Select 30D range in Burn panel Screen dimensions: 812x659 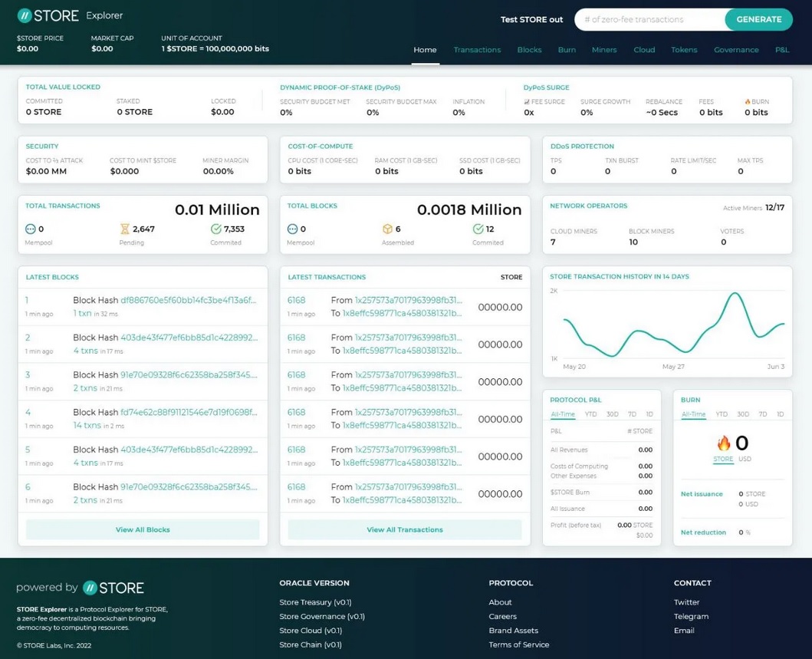[x=743, y=414]
